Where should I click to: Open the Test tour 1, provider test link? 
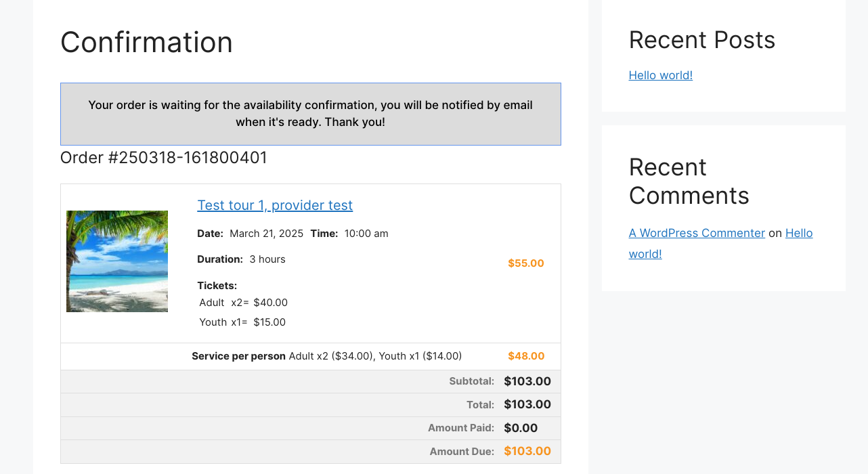tap(275, 205)
